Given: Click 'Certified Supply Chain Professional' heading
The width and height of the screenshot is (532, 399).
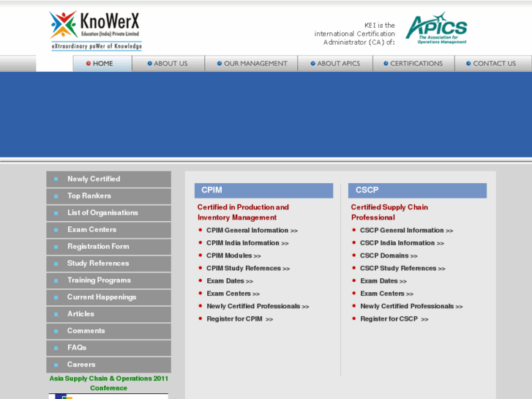Looking at the screenshot, I should tap(389, 212).
